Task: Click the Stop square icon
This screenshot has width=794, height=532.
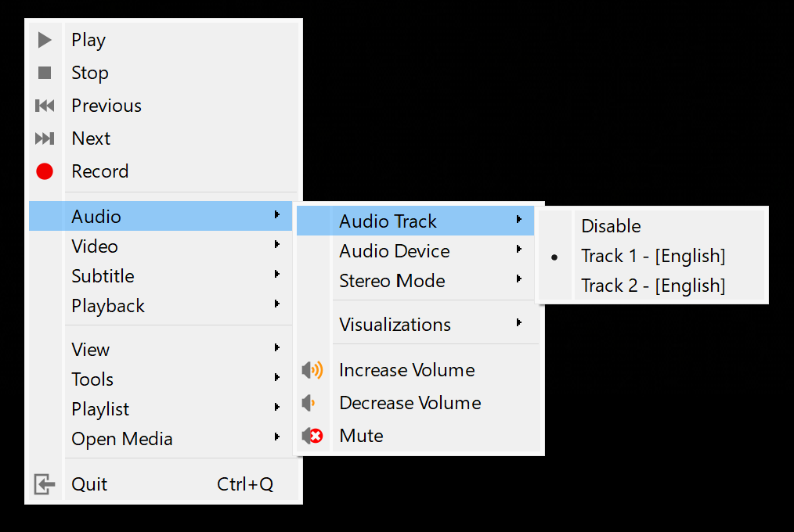Action: [45, 73]
